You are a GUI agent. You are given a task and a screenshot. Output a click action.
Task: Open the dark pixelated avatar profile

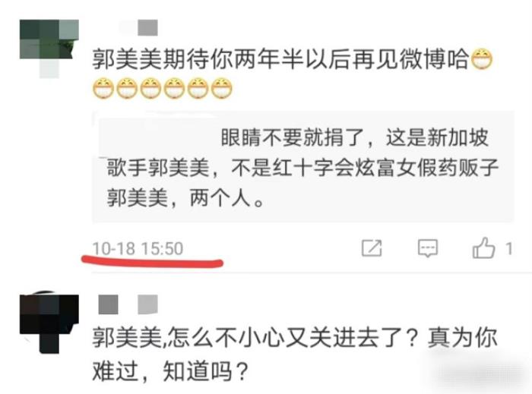[49, 323]
